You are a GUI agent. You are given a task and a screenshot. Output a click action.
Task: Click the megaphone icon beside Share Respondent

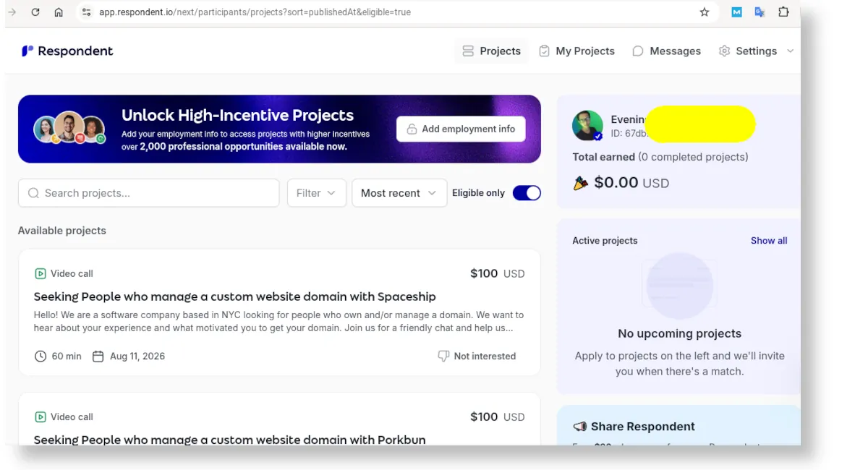coord(579,427)
